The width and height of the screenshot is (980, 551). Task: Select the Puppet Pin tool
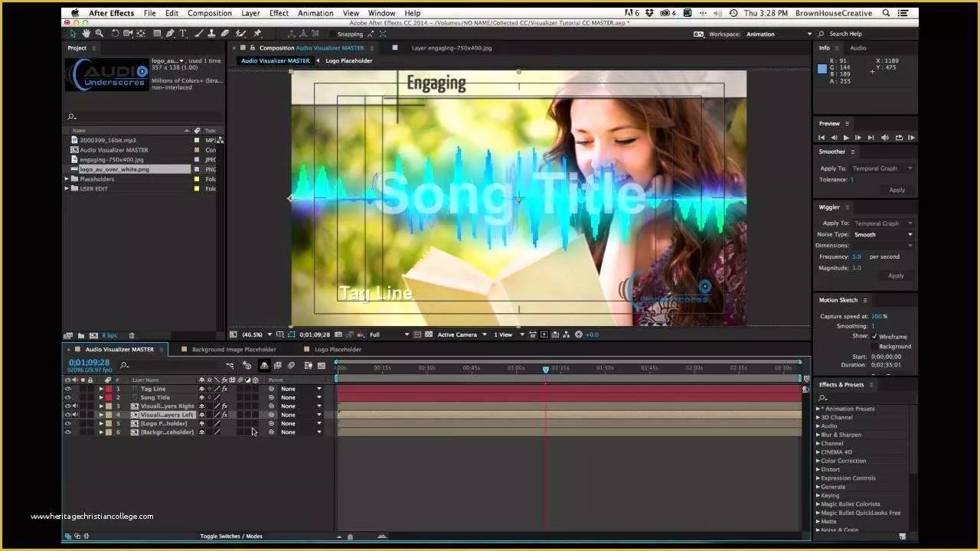(257, 34)
